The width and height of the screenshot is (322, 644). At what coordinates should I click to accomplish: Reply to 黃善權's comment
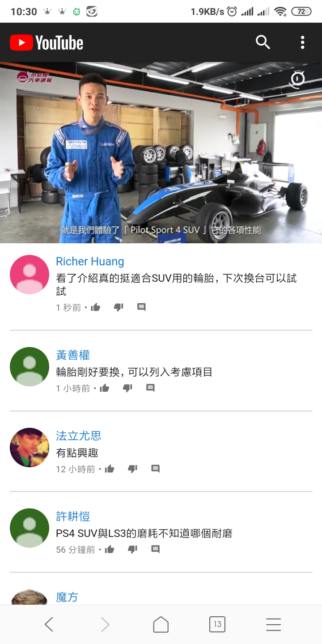150,388
